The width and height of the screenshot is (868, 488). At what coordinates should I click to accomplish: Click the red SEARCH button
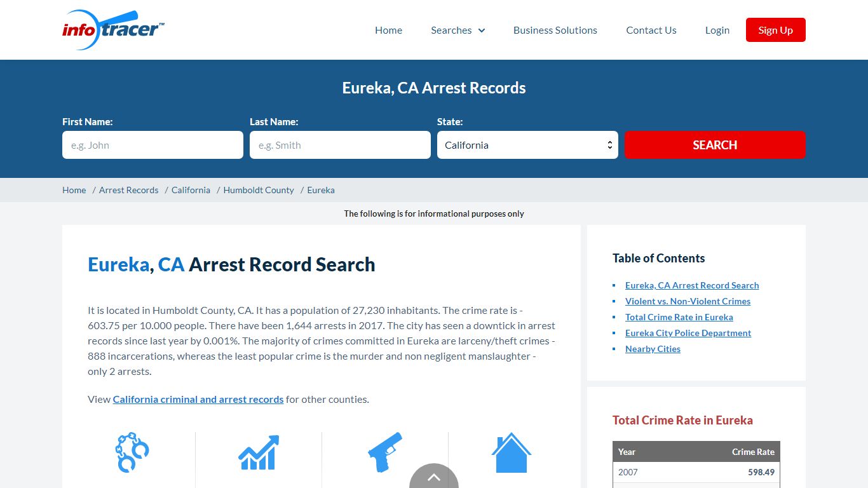point(715,145)
